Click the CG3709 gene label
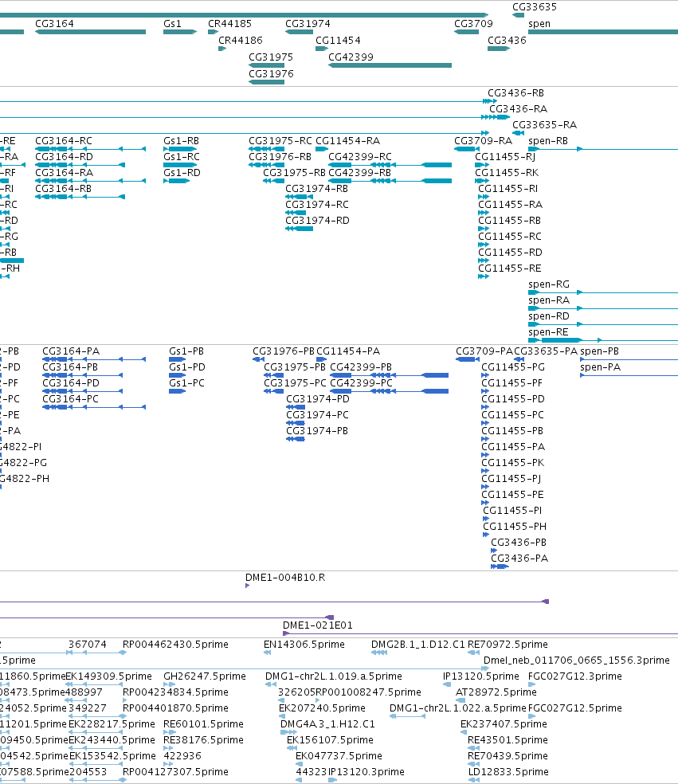 (473, 23)
